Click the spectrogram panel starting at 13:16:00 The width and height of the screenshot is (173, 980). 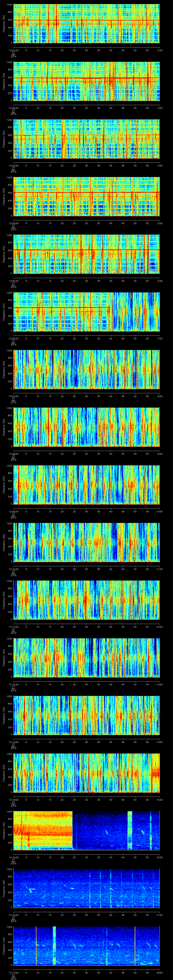tap(87, 888)
